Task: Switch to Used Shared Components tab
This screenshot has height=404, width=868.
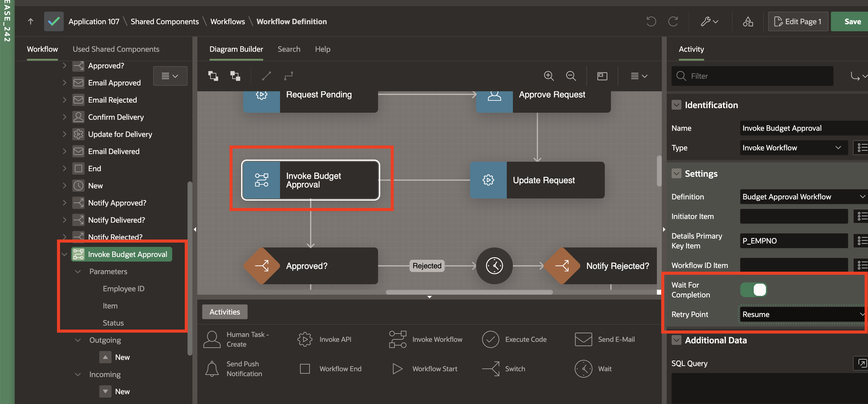Action: (x=116, y=49)
